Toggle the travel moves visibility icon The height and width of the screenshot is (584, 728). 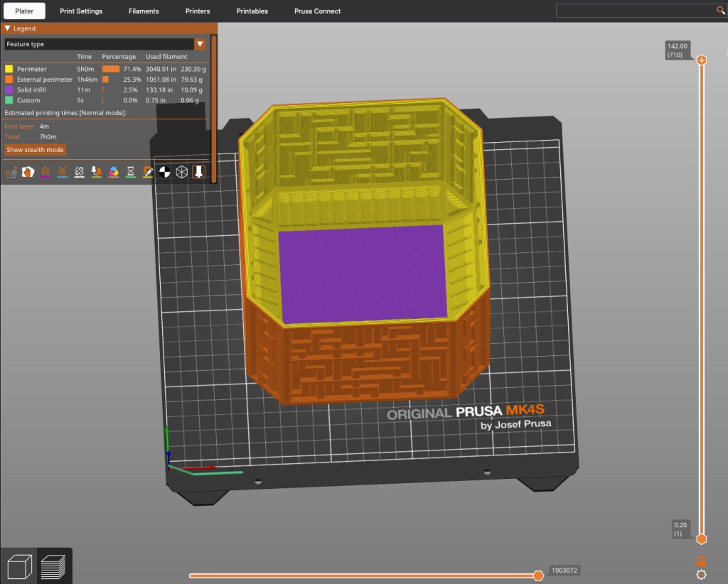pos(11,172)
